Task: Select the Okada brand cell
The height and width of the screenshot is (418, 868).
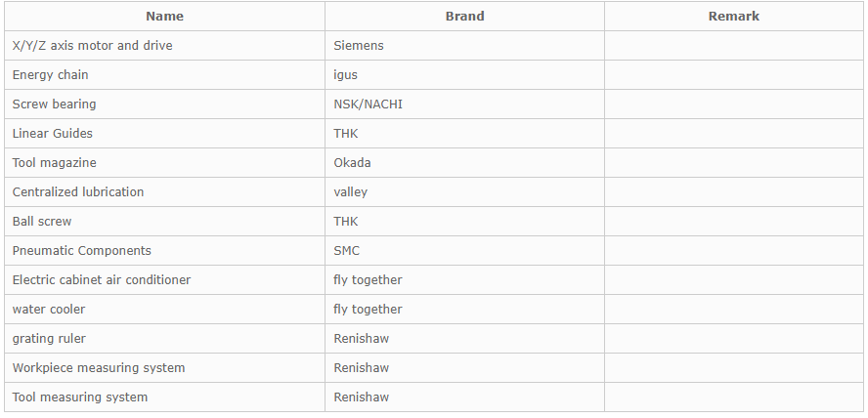Action: click(464, 162)
